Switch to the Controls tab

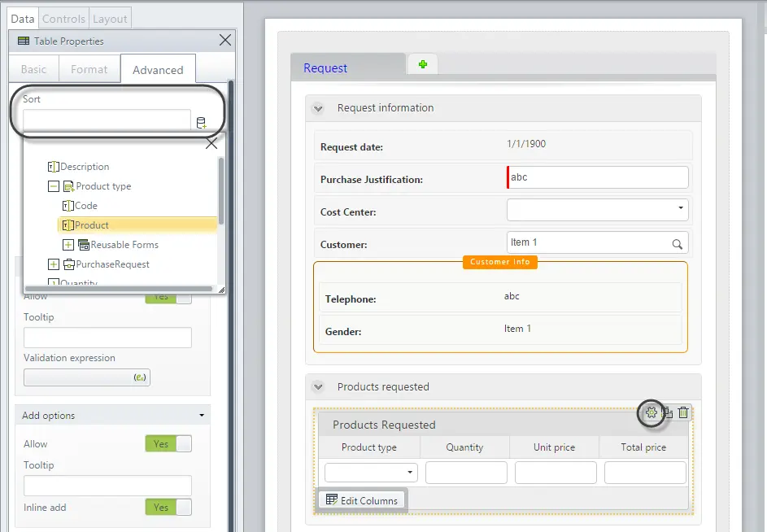pos(63,19)
